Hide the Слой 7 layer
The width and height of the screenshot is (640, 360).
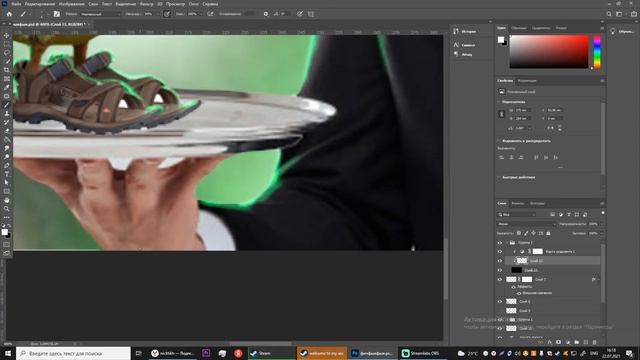pos(500,280)
